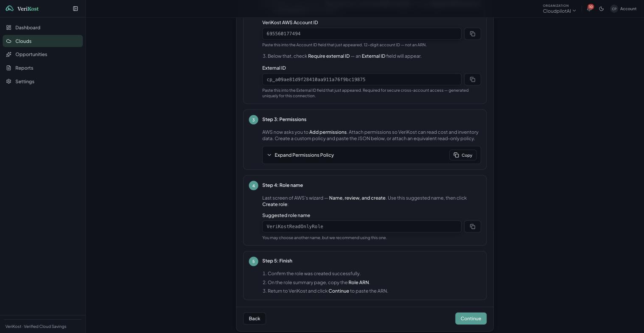The image size is (644, 333).
Task: Click the Clouds cloud icon
Action: tap(9, 41)
